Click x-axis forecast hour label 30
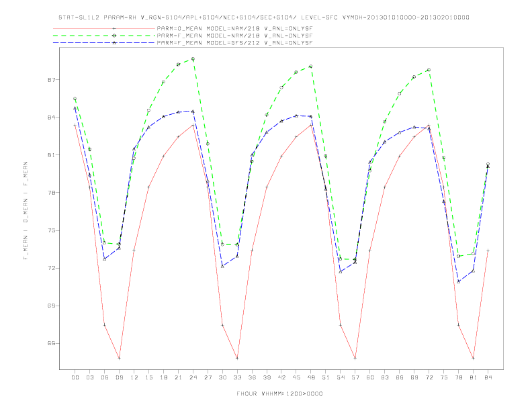532x411 pixels. coord(222,377)
